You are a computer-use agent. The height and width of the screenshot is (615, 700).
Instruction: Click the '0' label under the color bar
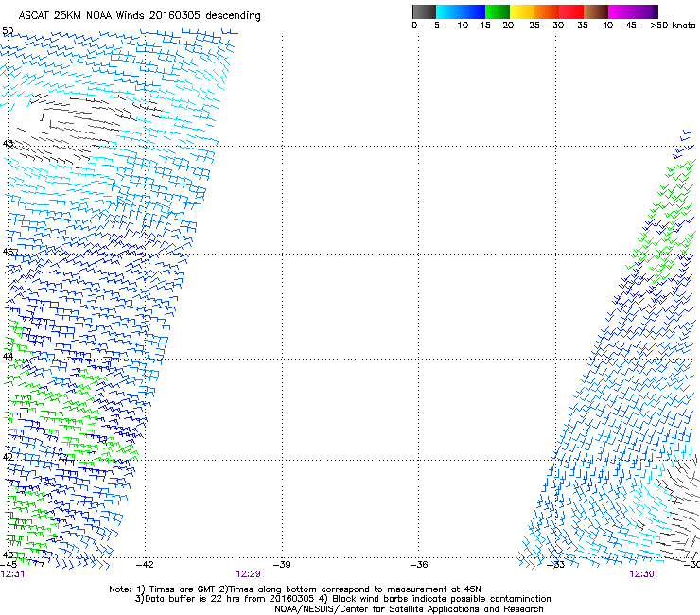(414, 26)
